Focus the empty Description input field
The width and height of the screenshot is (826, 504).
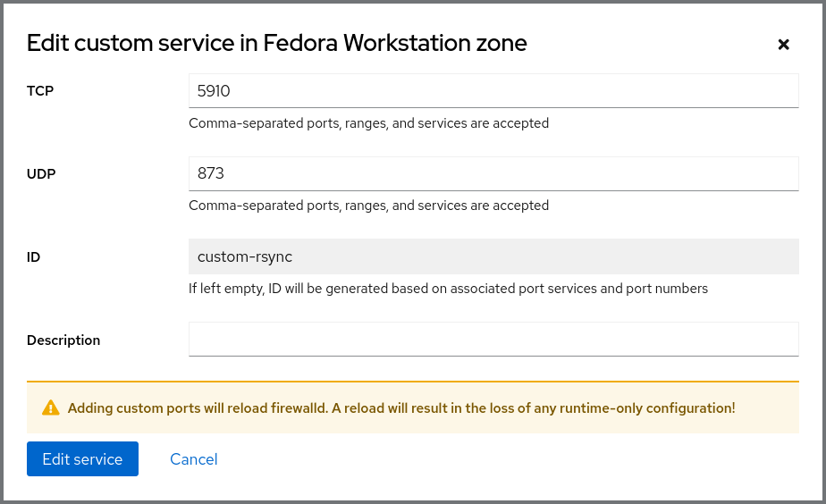pyautogui.click(x=493, y=340)
